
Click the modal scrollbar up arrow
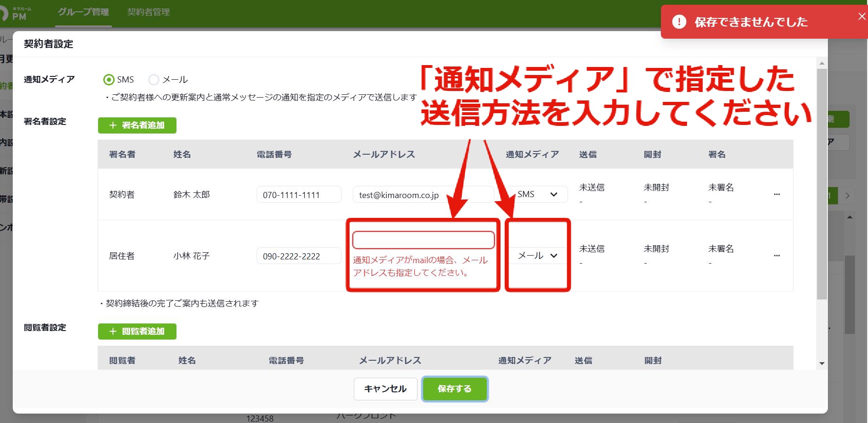pos(822,63)
